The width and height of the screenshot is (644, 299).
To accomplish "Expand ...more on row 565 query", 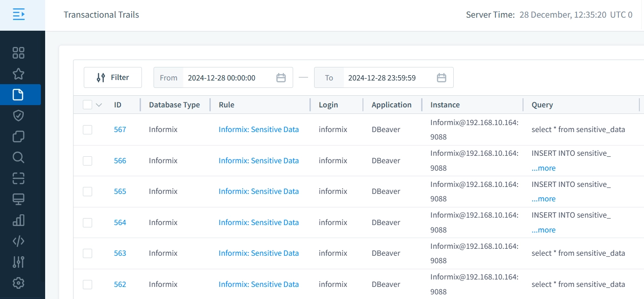I will (543, 199).
